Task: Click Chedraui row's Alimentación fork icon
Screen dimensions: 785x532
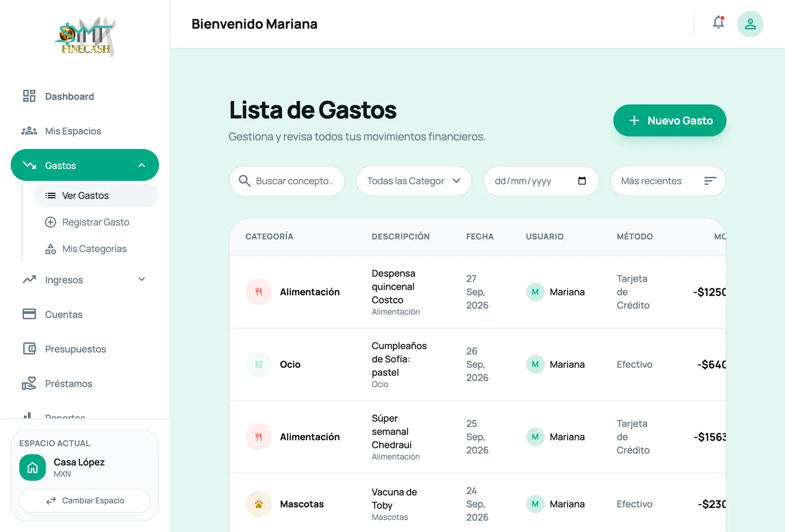Action: click(x=259, y=437)
